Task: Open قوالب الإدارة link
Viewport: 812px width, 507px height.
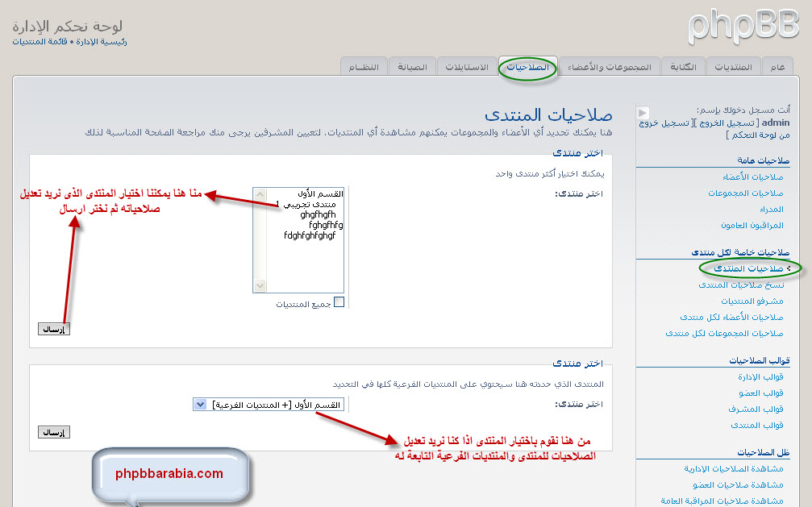Action: click(760, 376)
